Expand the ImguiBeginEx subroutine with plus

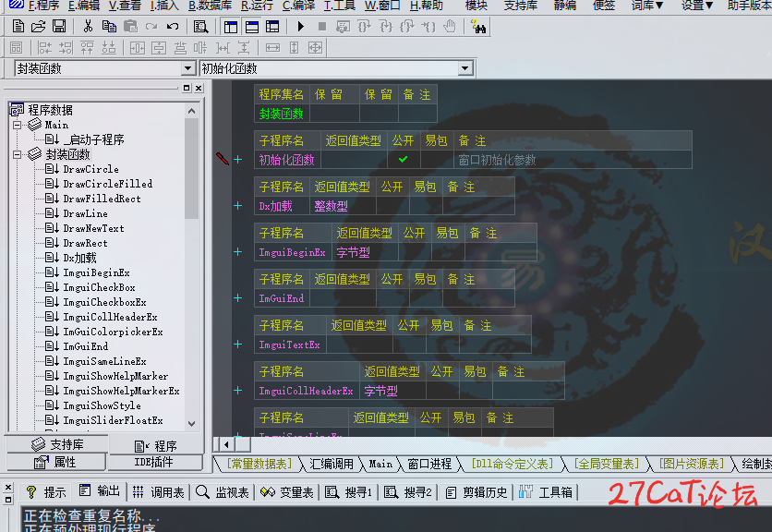click(x=238, y=252)
